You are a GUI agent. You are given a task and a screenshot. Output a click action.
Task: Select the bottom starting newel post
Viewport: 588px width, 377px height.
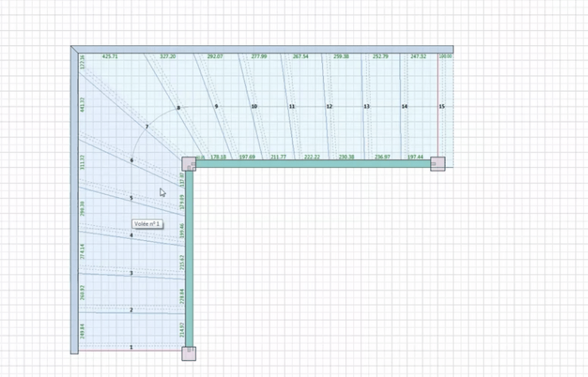coord(189,353)
